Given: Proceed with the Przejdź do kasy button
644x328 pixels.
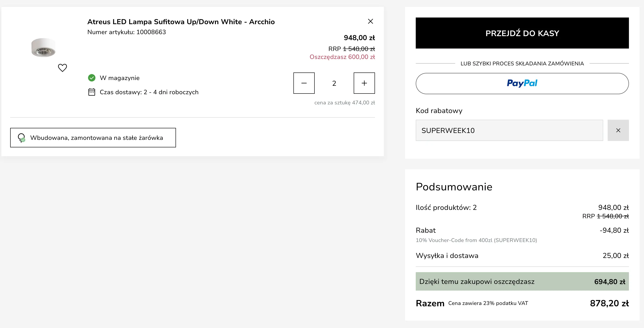Looking at the screenshot, I should pos(522,33).
